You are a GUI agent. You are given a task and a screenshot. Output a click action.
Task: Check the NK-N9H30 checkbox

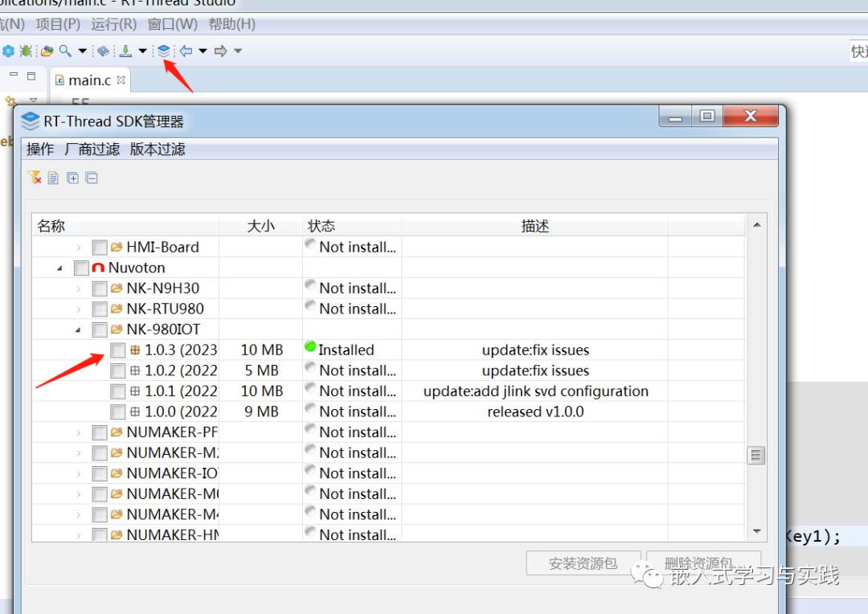coord(100,289)
